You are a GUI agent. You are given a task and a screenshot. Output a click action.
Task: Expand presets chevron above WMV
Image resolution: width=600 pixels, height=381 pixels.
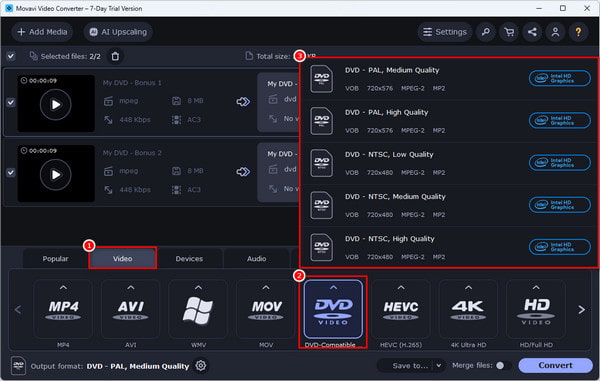pyautogui.click(x=198, y=287)
